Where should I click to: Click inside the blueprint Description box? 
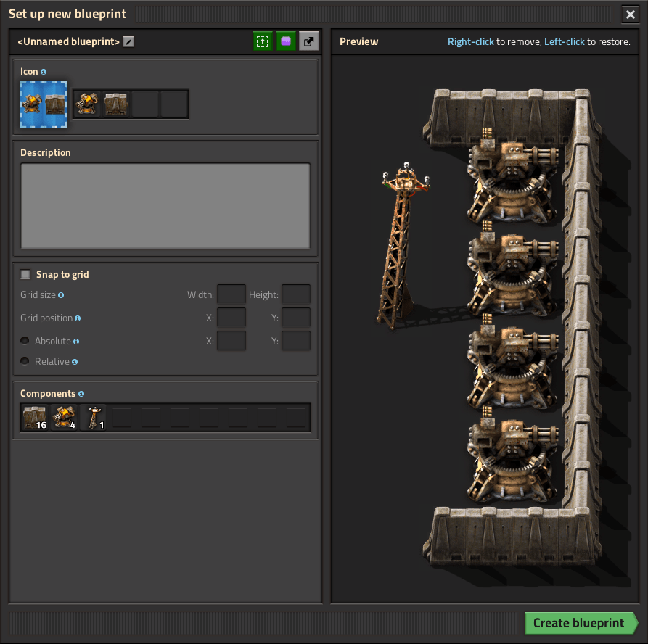[165, 205]
